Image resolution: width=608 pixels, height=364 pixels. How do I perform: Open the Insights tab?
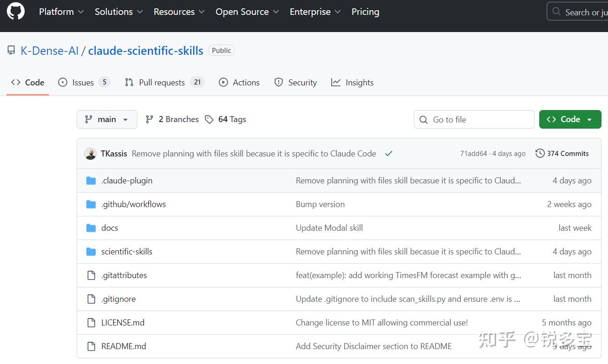point(352,83)
